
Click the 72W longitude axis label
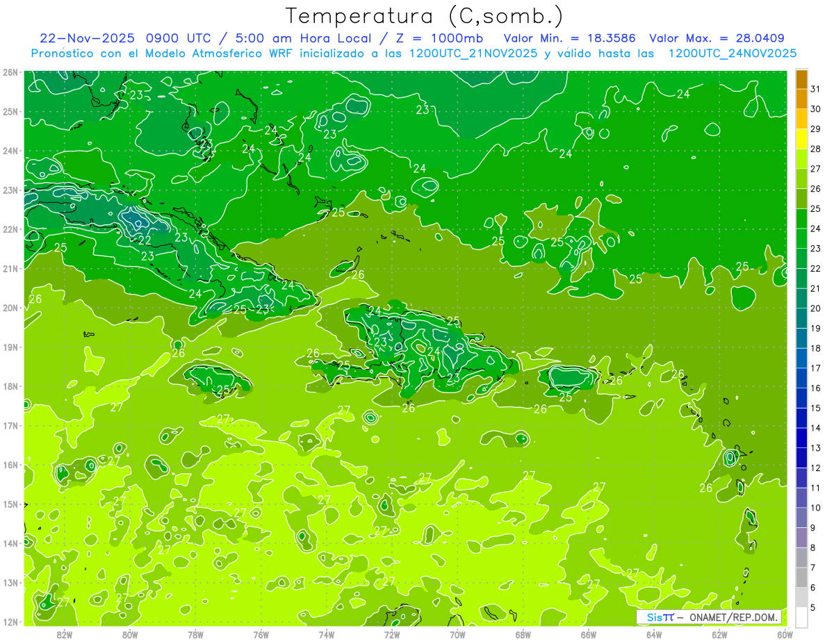(392, 634)
